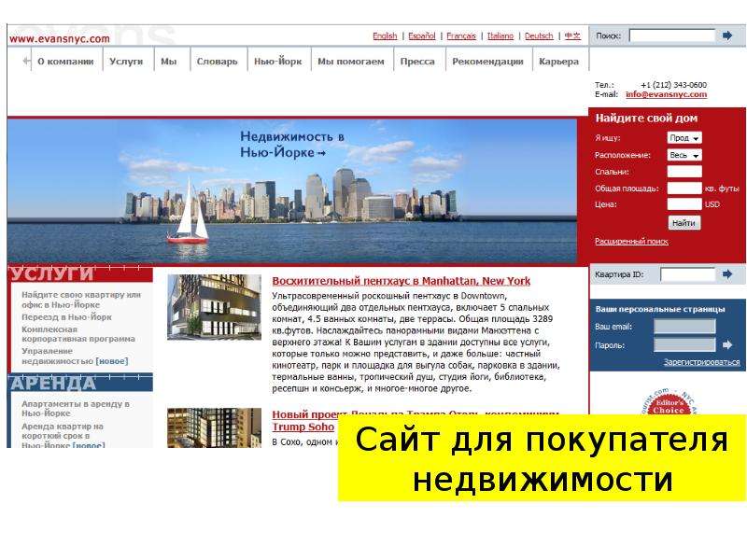Click the Зарегистрироваться link
The width and height of the screenshot is (747, 560).
(x=702, y=362)
